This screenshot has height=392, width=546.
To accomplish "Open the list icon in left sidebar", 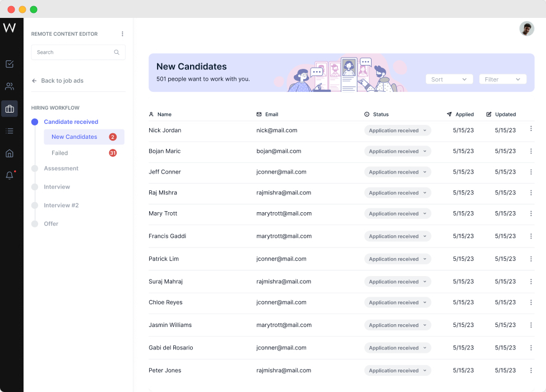I will 10,131.
